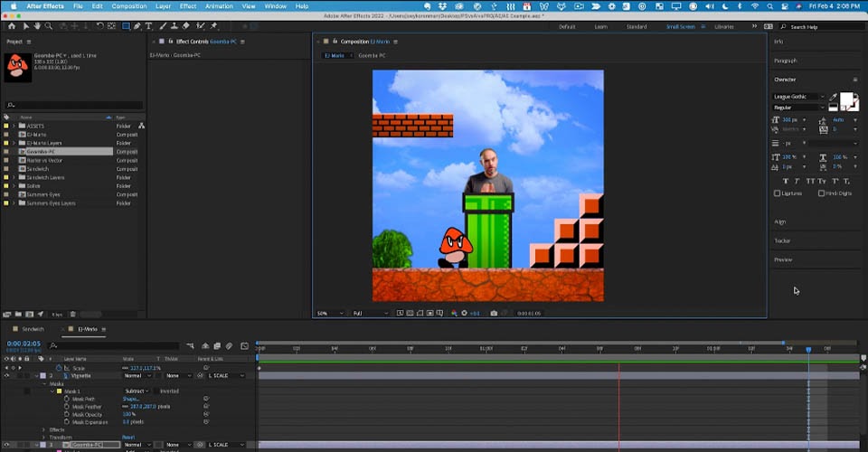The image size is (868, 452).
Task: Click the Motion Blur enable icon in timeline
Action: (229, 345)
